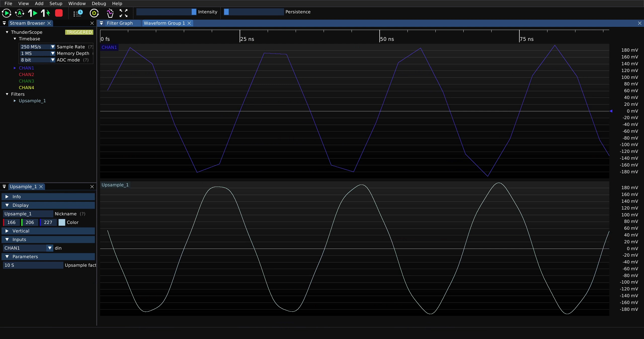Collapse the Timebase tree node

point(15,39)
